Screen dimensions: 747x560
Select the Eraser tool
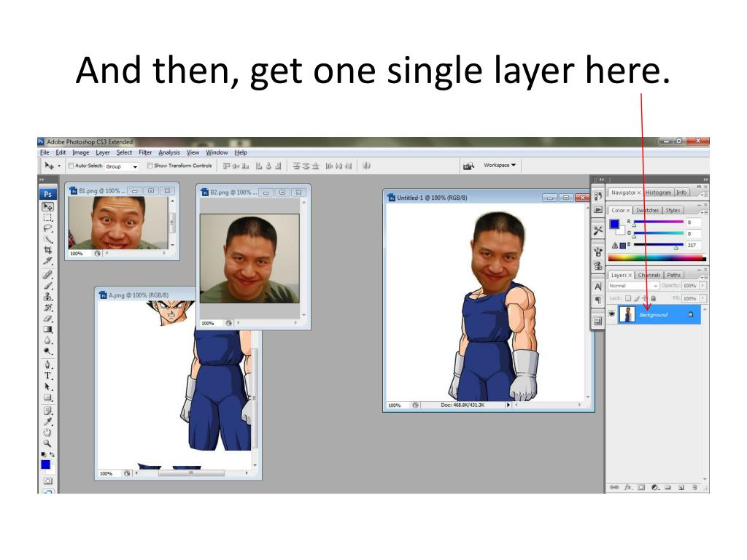click(47, 319)
